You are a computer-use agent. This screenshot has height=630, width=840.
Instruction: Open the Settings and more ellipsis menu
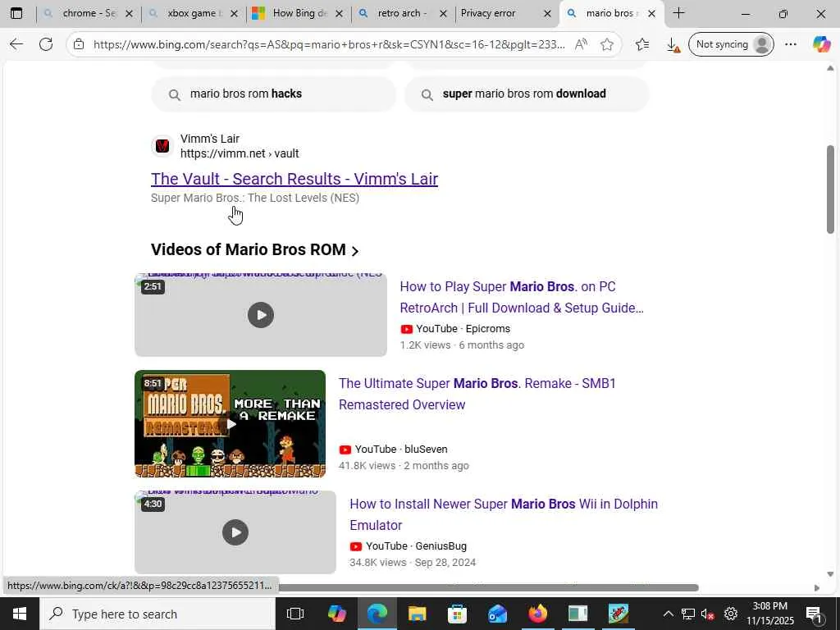coord(791,44)
